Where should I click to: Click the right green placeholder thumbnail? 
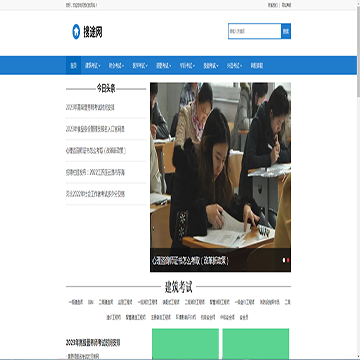(x=256, y=344)
